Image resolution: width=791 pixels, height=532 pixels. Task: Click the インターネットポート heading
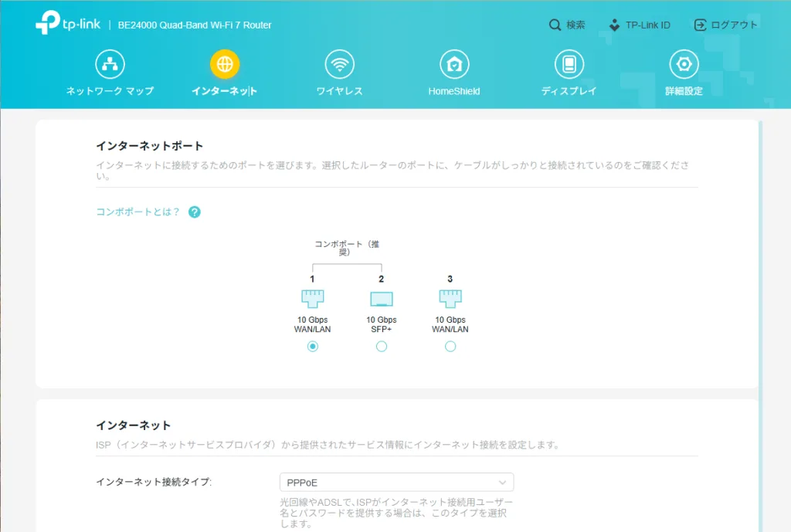[x=149, y=146]
